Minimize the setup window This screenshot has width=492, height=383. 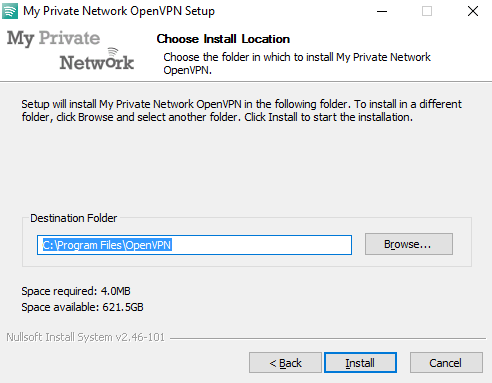(382, 11)
